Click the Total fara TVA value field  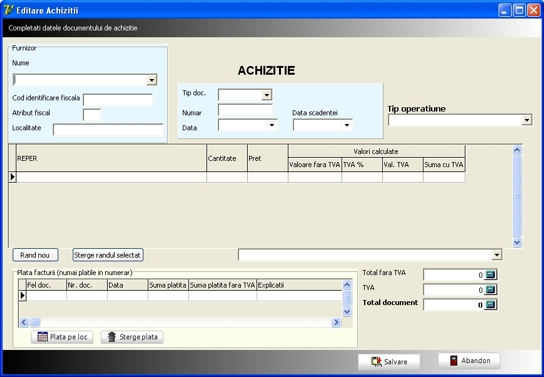[x=454, y=275]
